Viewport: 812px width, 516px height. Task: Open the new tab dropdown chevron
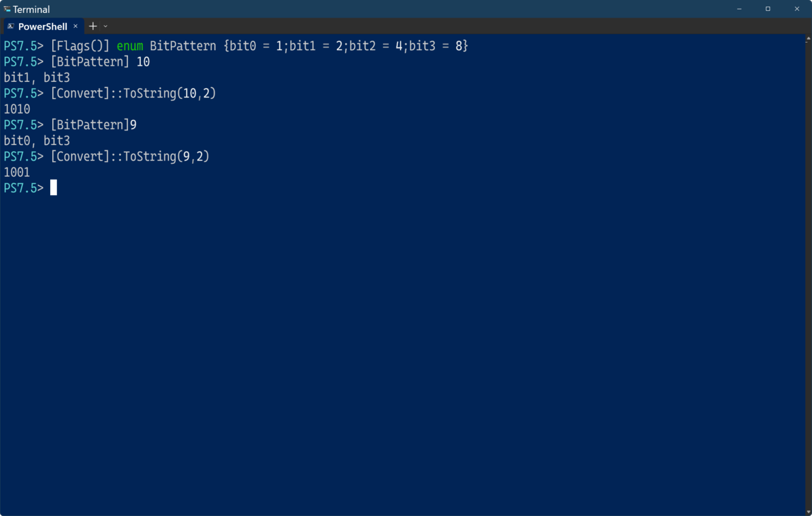(105, 26)
